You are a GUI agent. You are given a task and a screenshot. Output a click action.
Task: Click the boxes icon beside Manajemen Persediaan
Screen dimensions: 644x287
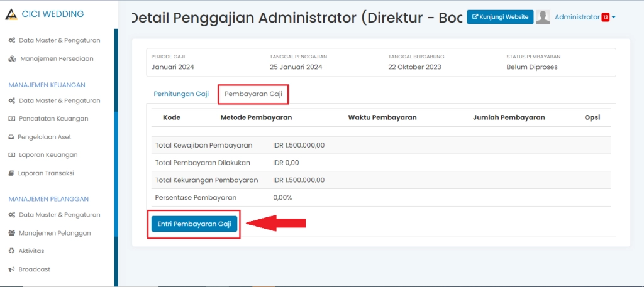(x=13, y=58)
